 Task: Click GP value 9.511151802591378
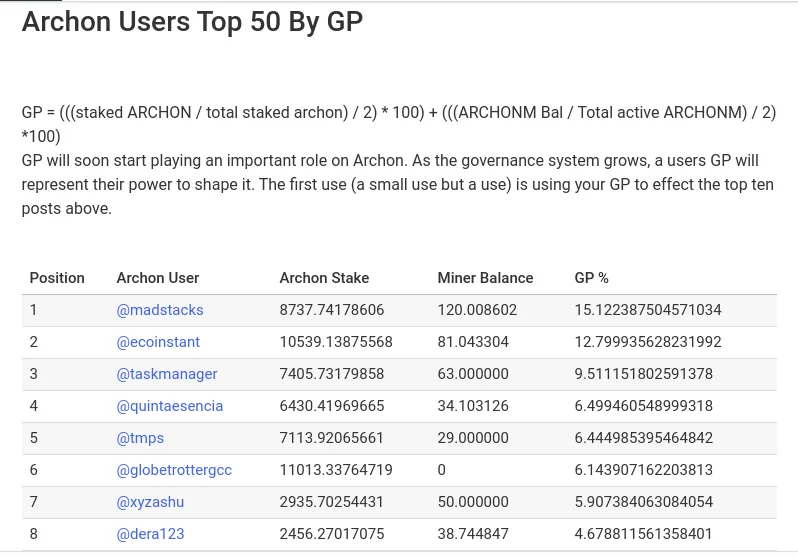coord(644,374)
